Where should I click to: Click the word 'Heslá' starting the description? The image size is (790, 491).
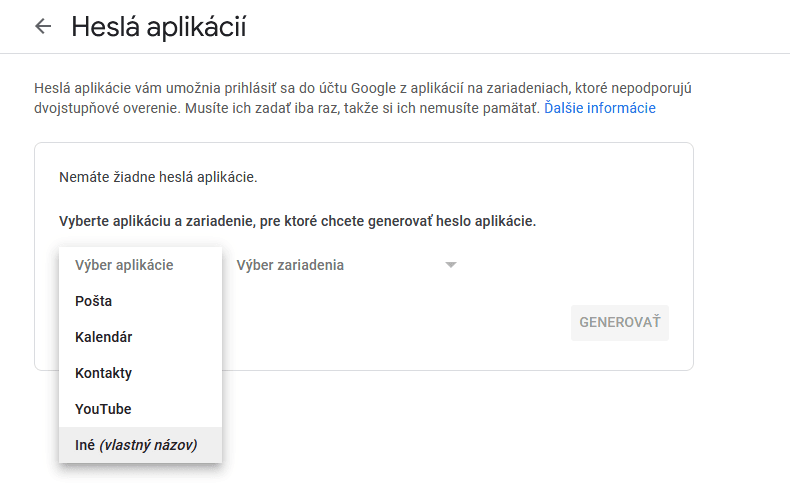[x=52, y=88]
